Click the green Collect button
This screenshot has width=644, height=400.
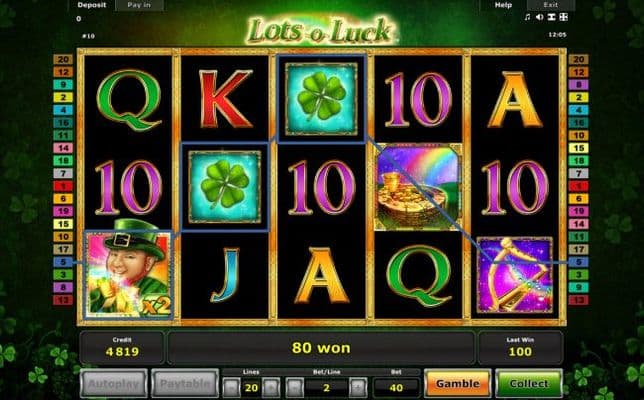tap(529, 383)
